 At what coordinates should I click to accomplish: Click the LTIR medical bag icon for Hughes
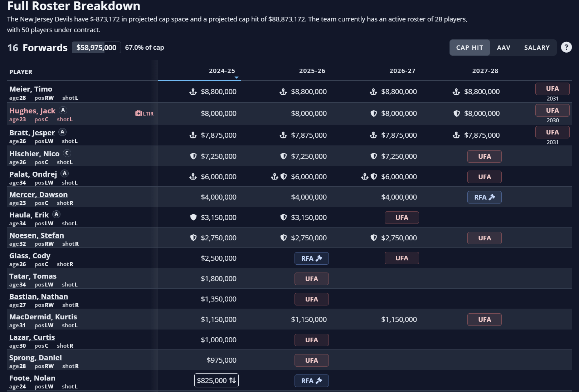tap(138, 113)
